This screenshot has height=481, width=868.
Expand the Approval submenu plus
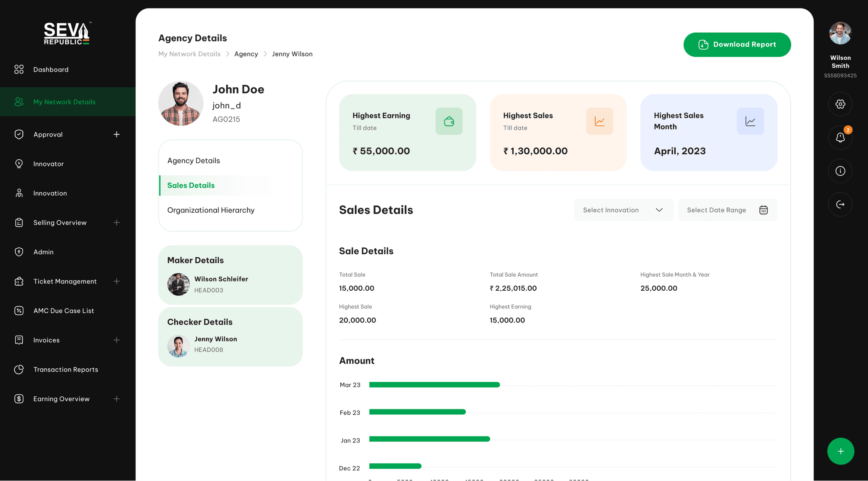(x=117, y=134)
